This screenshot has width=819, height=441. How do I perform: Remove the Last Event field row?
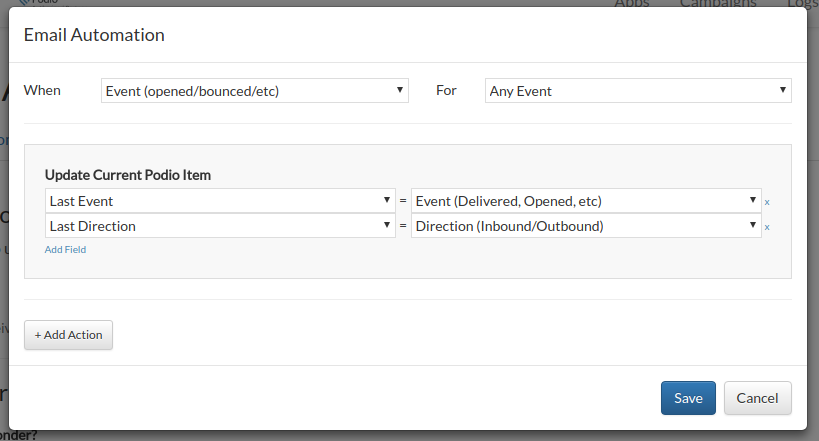click(x=767, y=202)
